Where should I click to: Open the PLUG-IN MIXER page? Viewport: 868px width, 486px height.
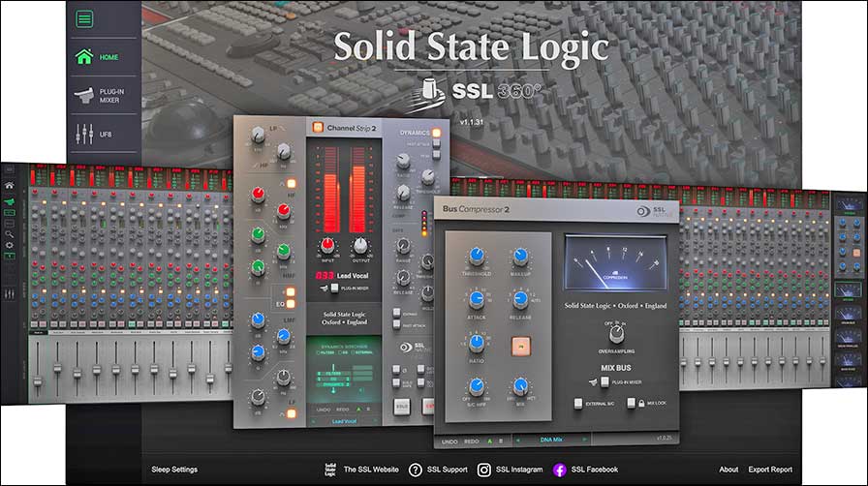point(99,96)
